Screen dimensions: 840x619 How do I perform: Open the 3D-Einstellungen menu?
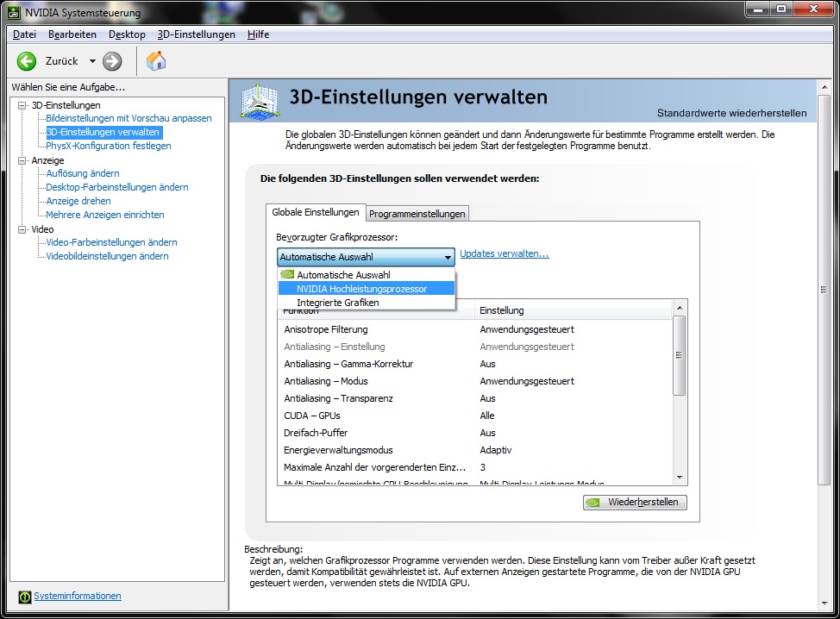pos(196,34)
